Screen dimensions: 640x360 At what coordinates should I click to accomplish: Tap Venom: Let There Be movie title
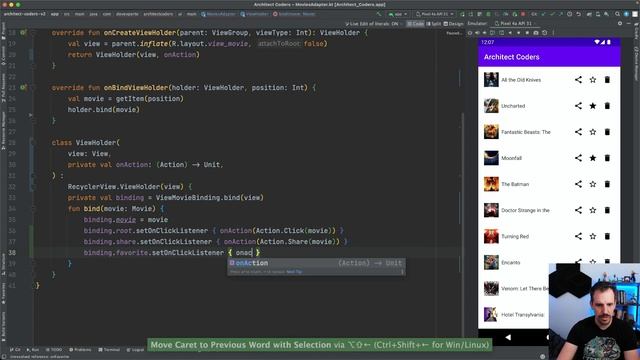pos(525,289)
